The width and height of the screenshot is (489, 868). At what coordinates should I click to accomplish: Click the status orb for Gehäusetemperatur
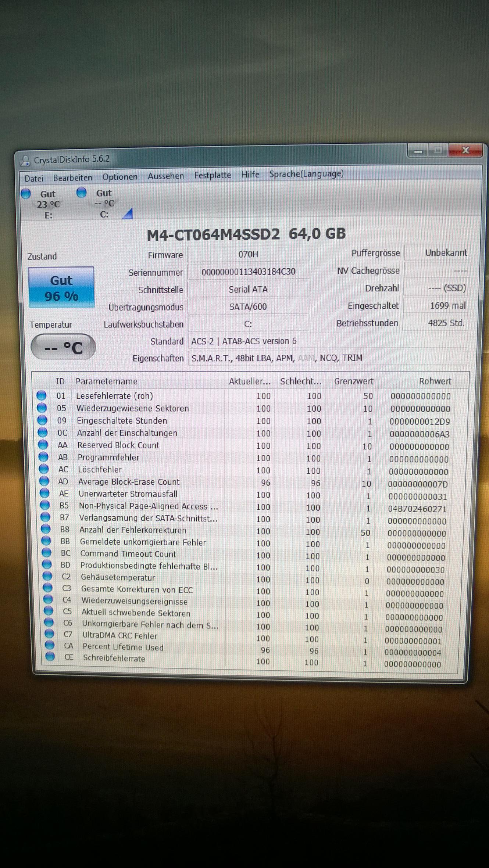pos(47,576)
